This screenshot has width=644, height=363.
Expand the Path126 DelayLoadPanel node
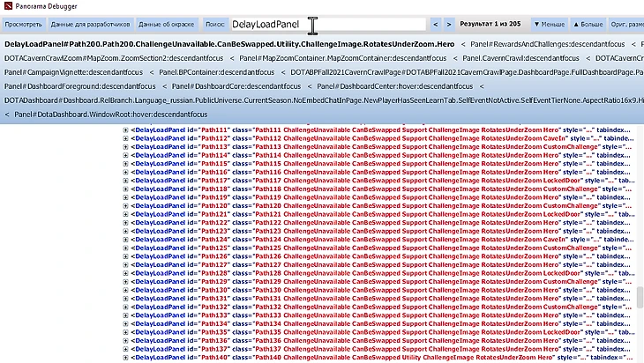coord(125,256)
